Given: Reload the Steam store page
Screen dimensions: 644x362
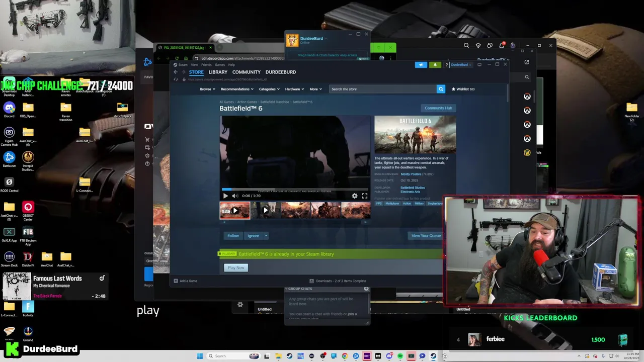Looking at the screenshot, I should tap(176, 79).
